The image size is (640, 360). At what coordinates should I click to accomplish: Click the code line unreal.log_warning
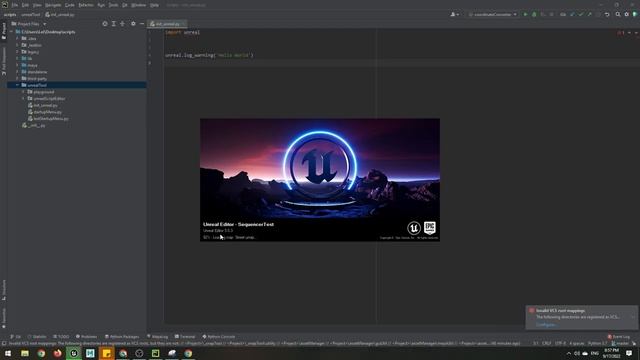click(x=209, y=55)
